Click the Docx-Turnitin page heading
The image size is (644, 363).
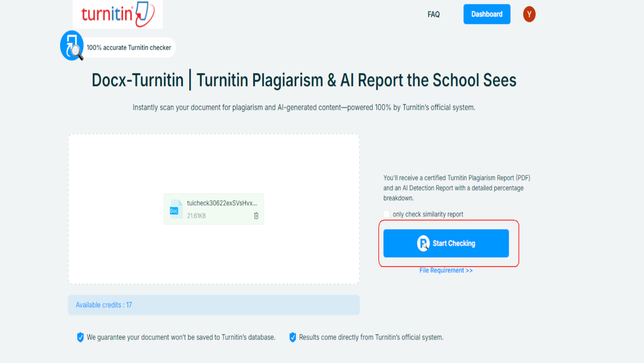point(304,80)
